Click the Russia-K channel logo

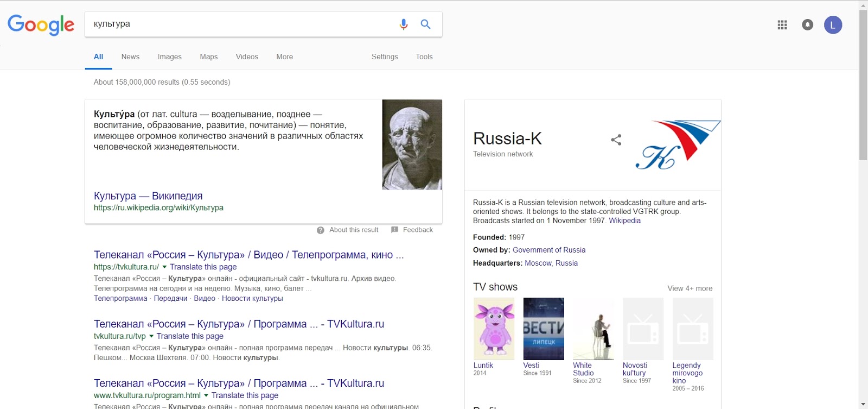[x=678, y=144]
